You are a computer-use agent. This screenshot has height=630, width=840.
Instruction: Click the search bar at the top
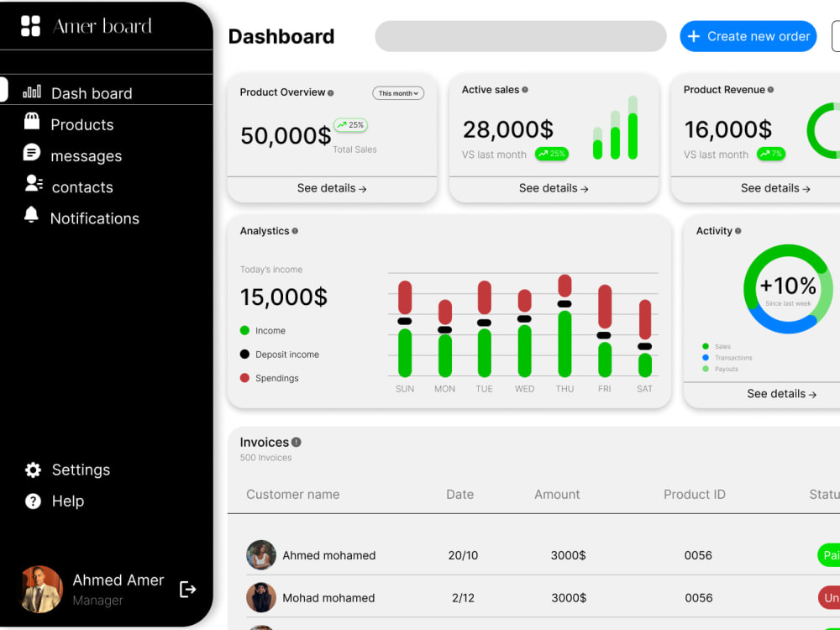(521, 36)
